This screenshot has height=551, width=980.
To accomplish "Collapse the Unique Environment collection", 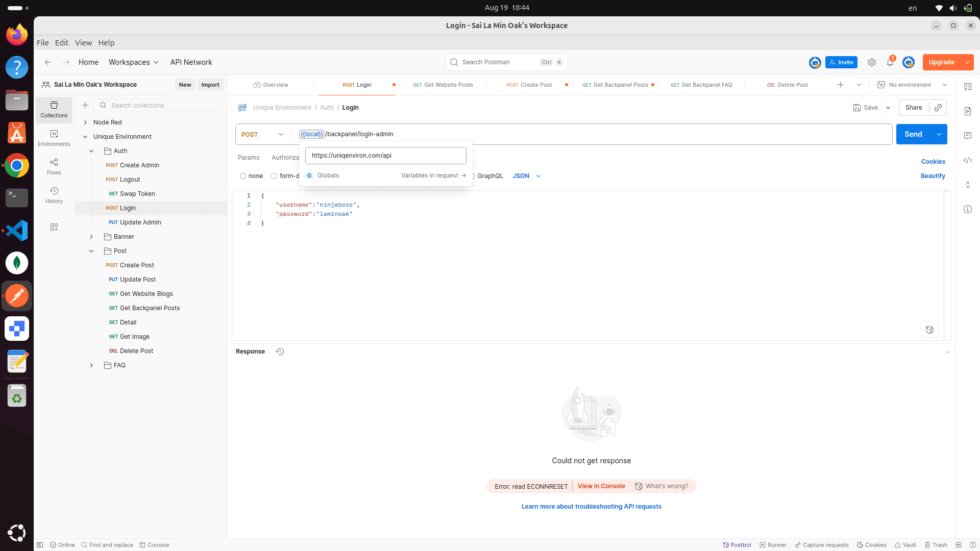I will point(85,137).
